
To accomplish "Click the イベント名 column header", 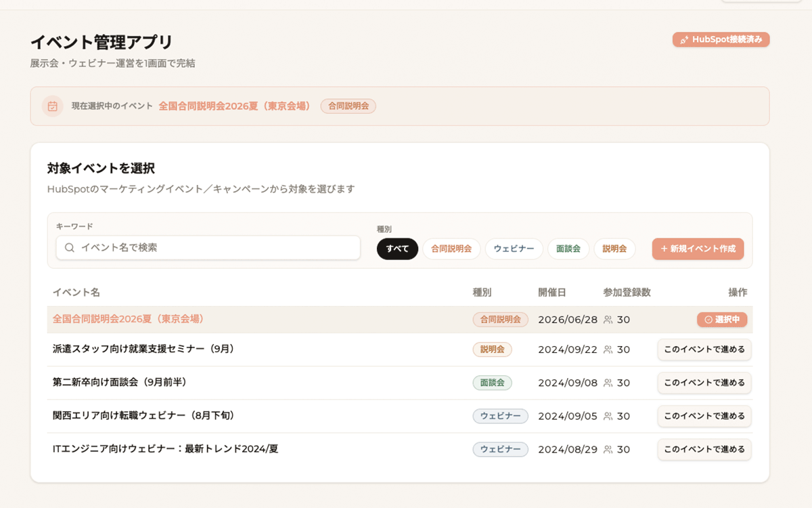I will (x=76, y=293).
